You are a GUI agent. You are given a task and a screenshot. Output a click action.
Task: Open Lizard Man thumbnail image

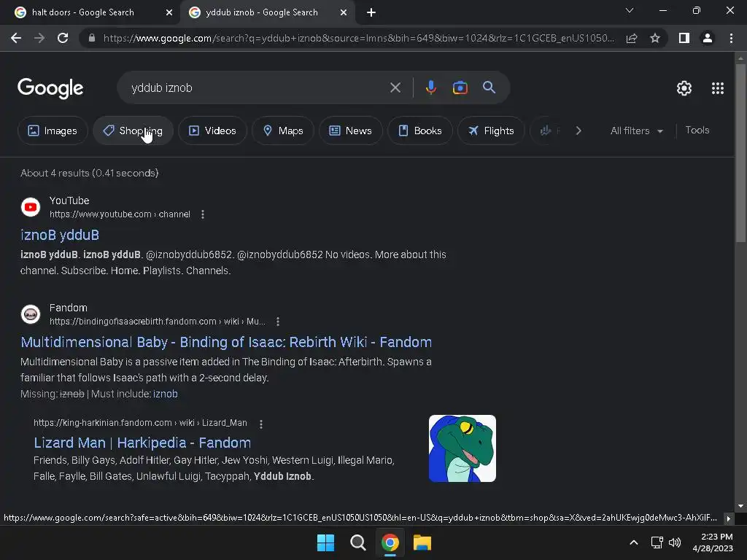click(x=462, y=448)
